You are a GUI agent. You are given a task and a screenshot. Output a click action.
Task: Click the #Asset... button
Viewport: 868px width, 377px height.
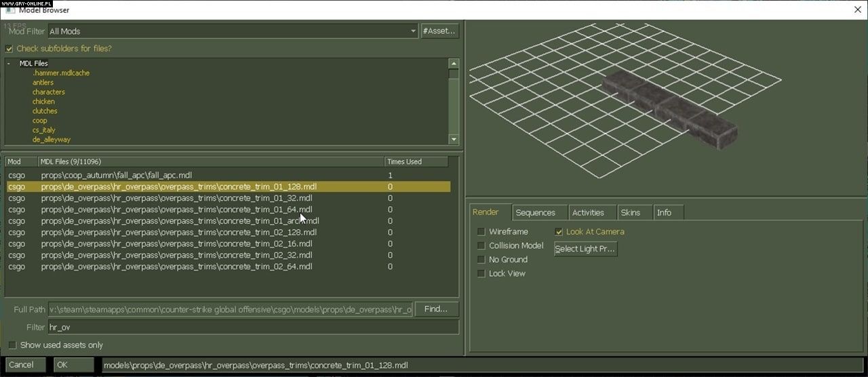[439, 31]
